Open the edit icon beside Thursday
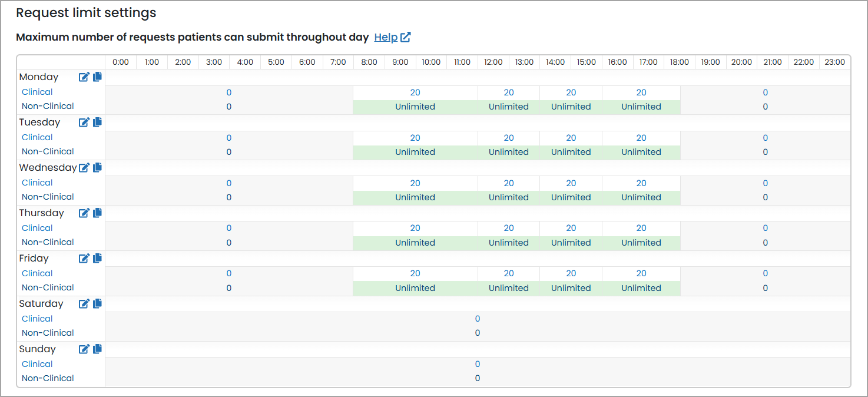The image size is (868, 397). [x=84, y=213]
